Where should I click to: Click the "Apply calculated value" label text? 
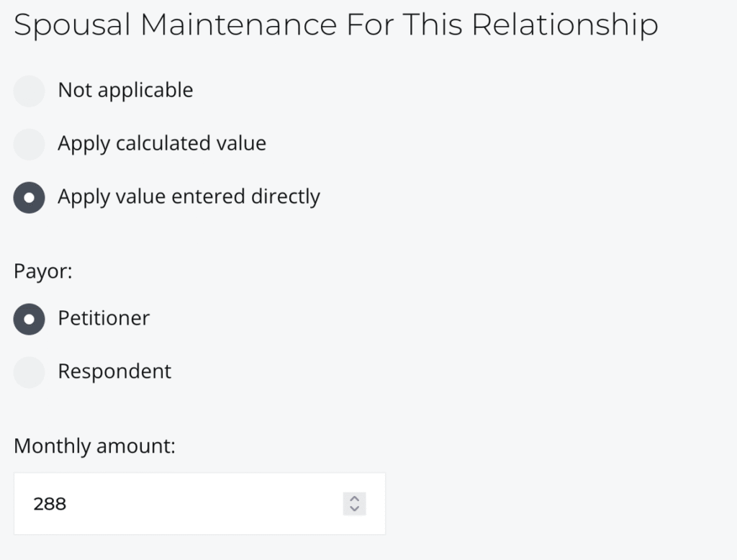point(162,144)
